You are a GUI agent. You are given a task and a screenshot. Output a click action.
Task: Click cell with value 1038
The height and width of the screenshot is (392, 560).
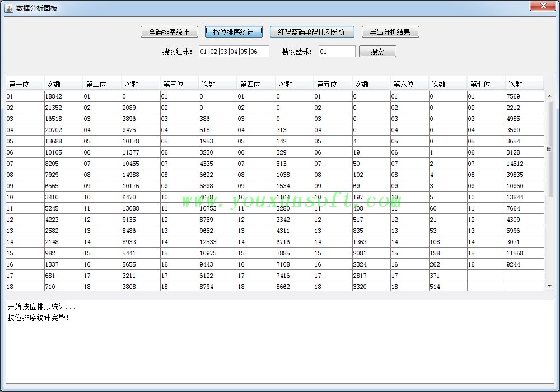pyautogui.click(x=295, y=175)
